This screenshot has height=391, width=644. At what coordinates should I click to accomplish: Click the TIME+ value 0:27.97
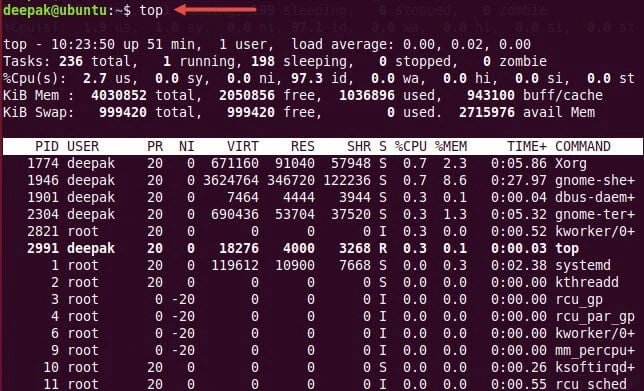pos(519,180)
